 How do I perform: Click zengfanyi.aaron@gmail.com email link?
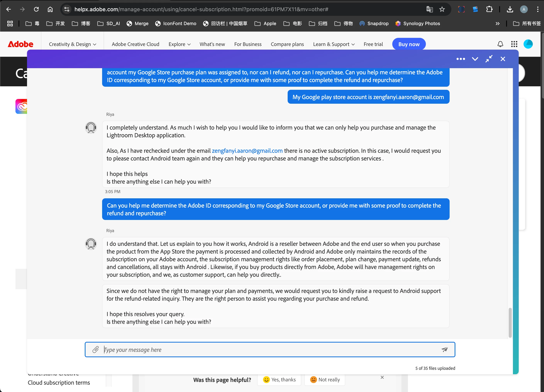point(247,151)
